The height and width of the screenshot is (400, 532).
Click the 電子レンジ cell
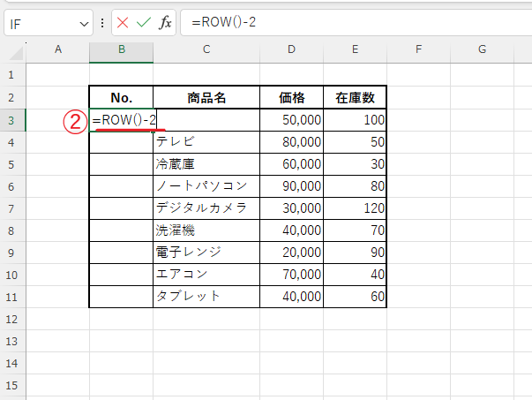coord(206,253)
